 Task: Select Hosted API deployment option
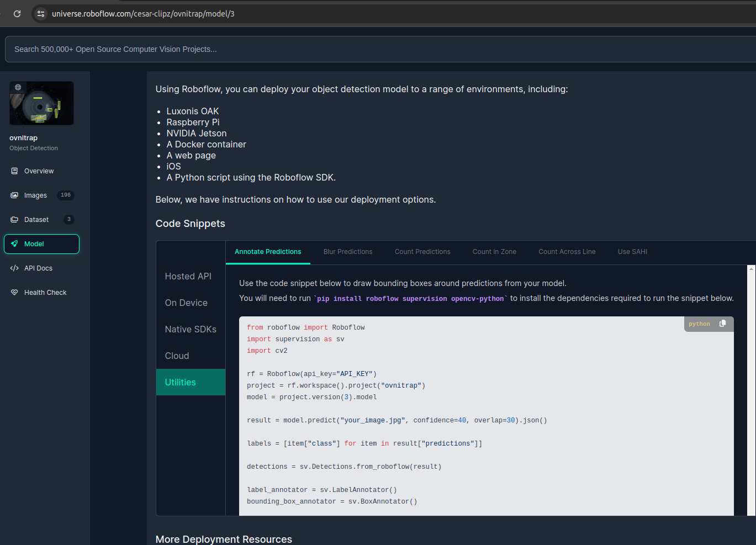188,276
